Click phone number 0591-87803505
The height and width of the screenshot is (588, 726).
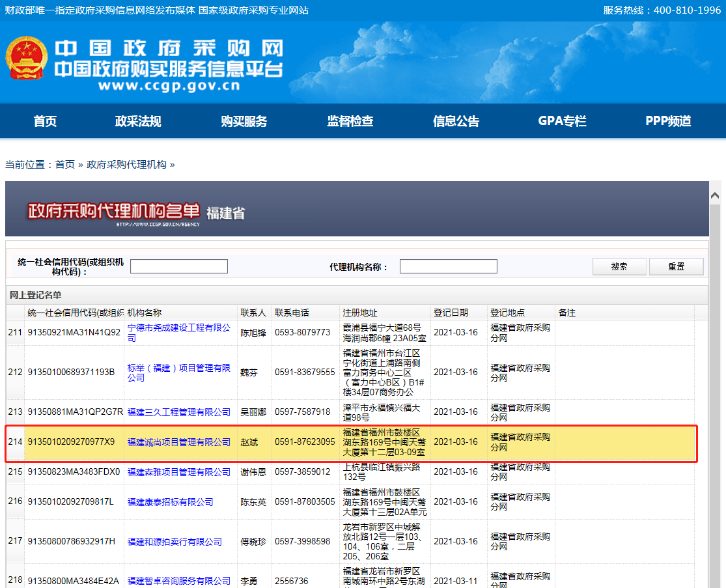tap(305, 501)
